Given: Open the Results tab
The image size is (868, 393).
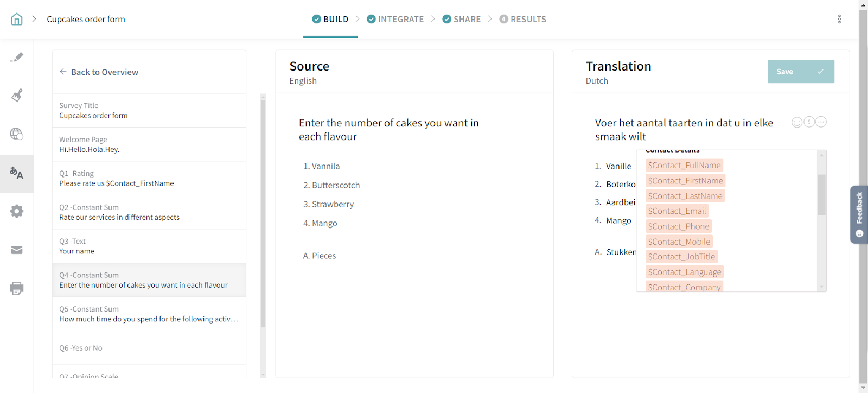Looking at the screenshot, I should 523,20.
